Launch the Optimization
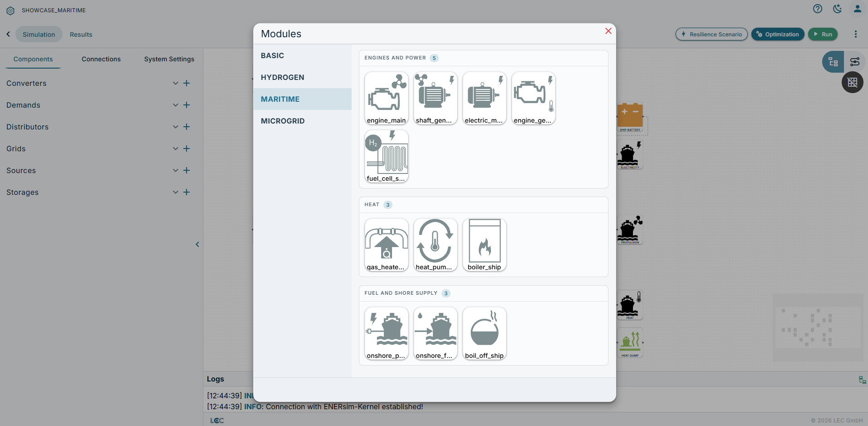Screen dimensions: 868x426 (x=778, y=34)
